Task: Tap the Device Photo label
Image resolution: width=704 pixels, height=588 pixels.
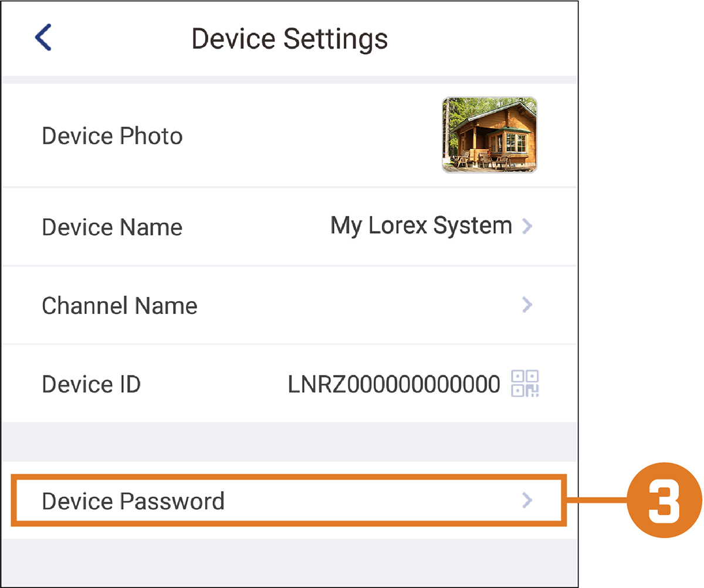Action: pos(112,136)
